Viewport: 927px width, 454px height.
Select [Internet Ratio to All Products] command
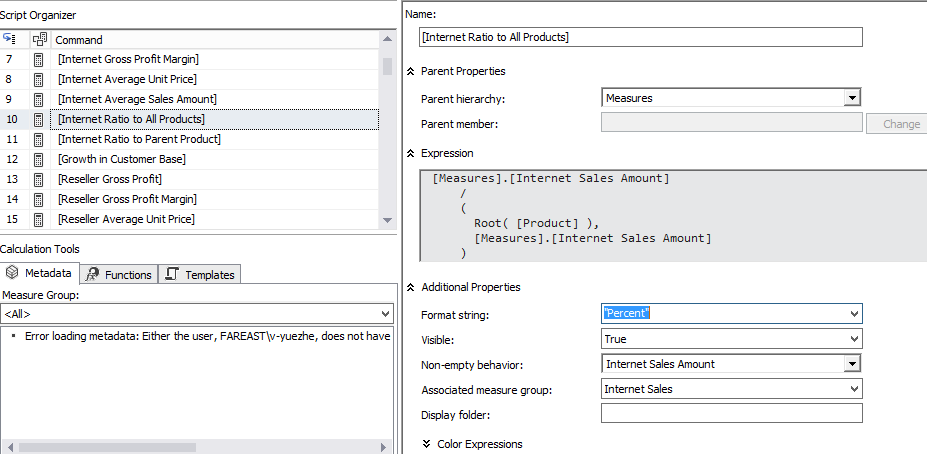click(215, 119)
